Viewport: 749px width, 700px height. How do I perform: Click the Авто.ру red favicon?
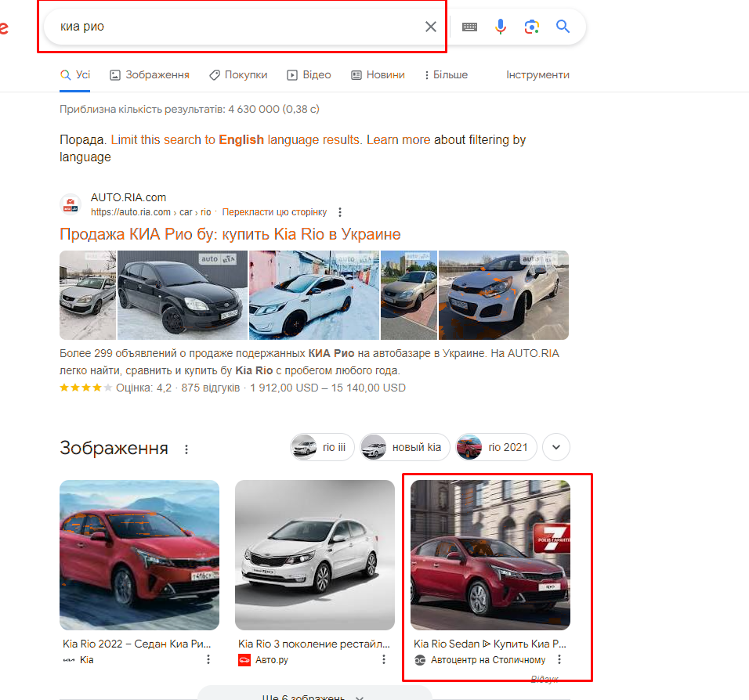244,660
